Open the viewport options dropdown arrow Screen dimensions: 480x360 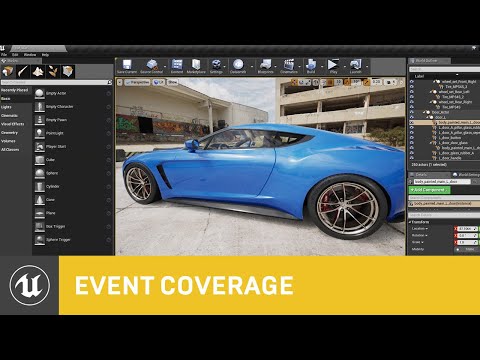coord(120,82)
